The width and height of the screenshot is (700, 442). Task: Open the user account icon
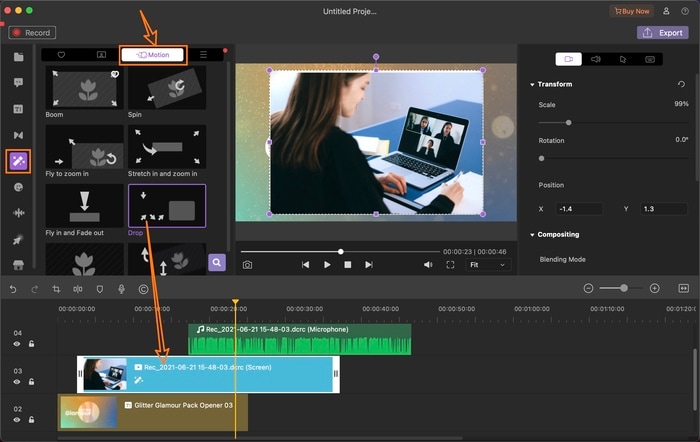pos(666,11)
